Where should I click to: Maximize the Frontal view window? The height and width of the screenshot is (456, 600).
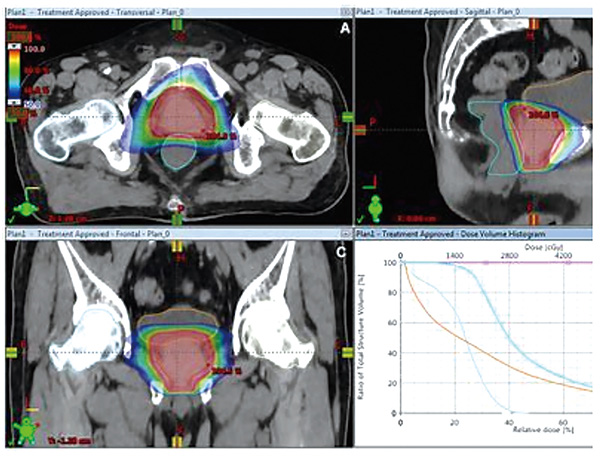coord(346,233)
